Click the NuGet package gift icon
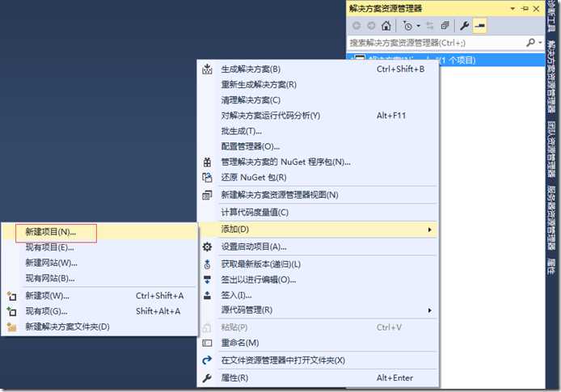This screenshot has height=392, width=561. pyautogui.click(x=207, y=162)
